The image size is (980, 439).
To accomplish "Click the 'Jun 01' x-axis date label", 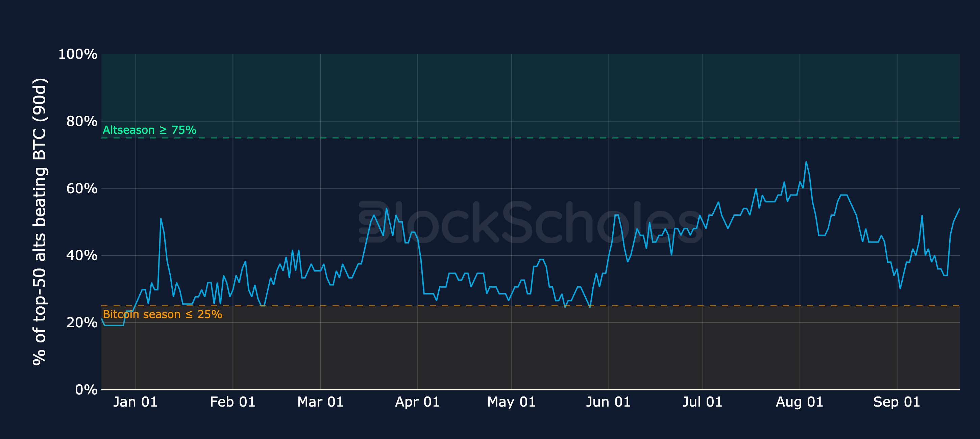I will tap(608, 402).
